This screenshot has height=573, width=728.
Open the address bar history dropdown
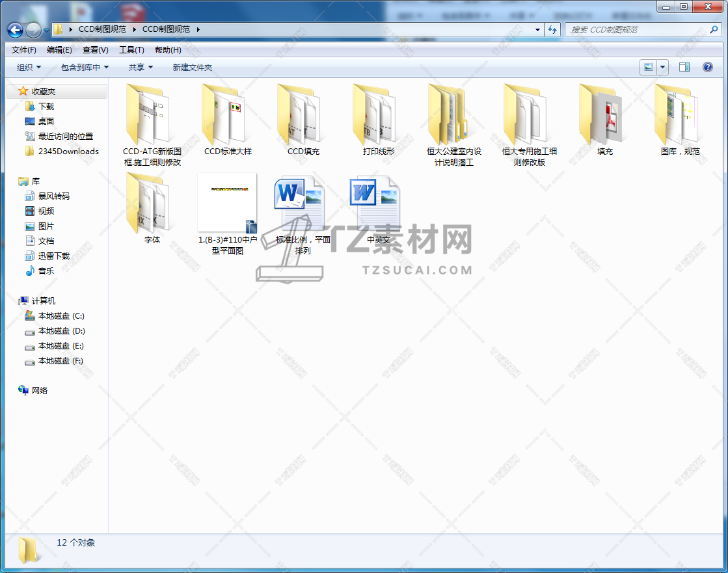point(537,30)
